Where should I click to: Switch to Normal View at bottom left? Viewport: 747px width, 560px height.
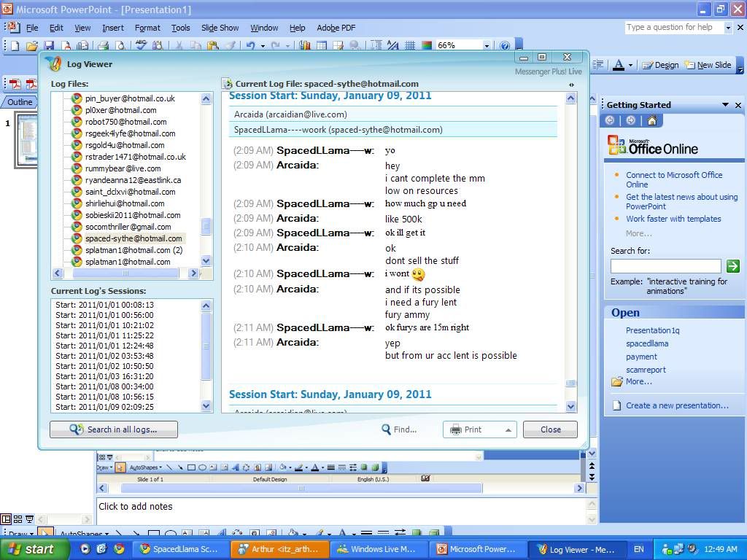[x=6, y=519]
